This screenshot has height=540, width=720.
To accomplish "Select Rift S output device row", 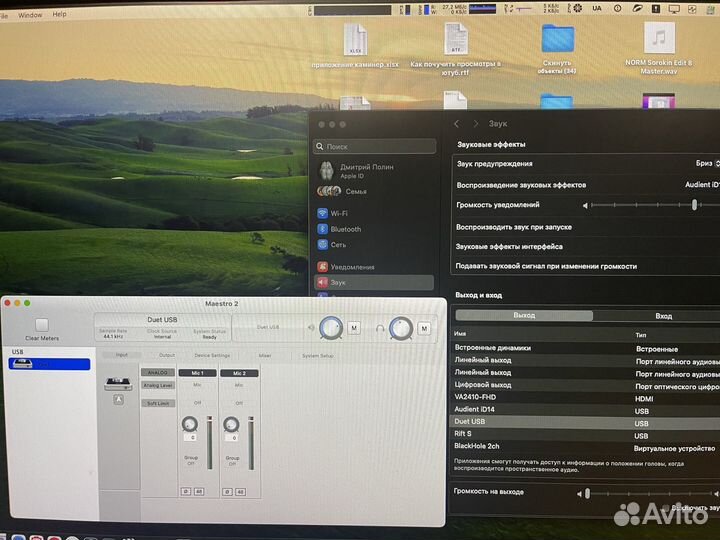I will (586, 434).
